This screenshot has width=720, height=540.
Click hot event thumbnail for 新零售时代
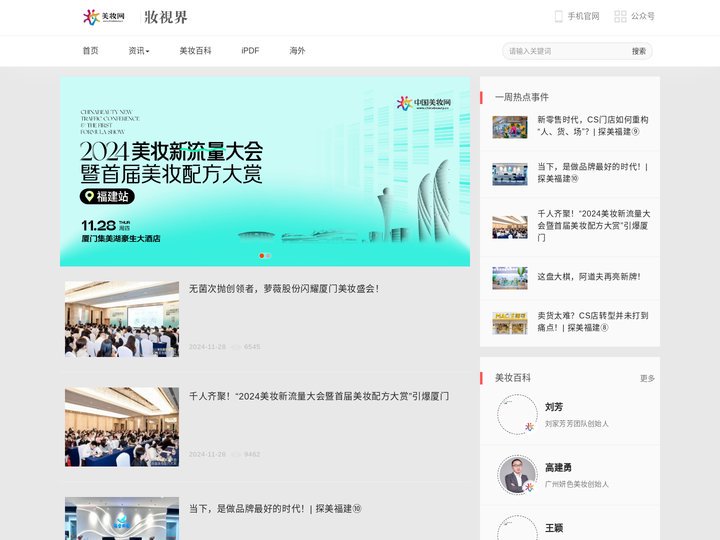pyautogui.click(x=510, y=127)
